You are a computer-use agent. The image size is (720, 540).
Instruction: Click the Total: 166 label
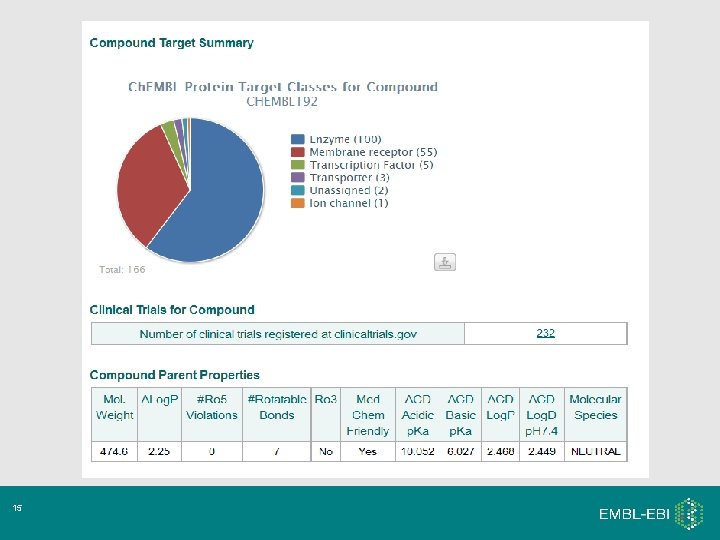coord(122,270)
